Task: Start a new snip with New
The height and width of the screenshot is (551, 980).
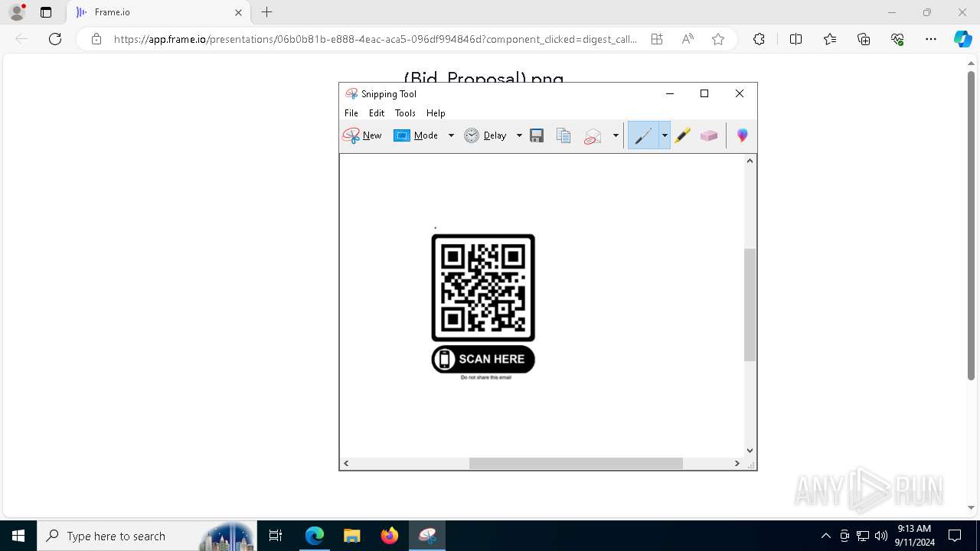Action: point(362,135)
